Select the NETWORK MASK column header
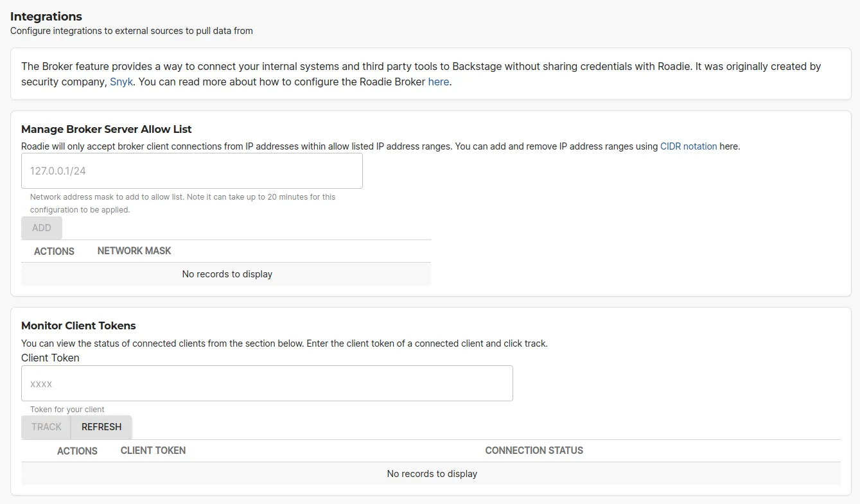 tap(134, 251)
